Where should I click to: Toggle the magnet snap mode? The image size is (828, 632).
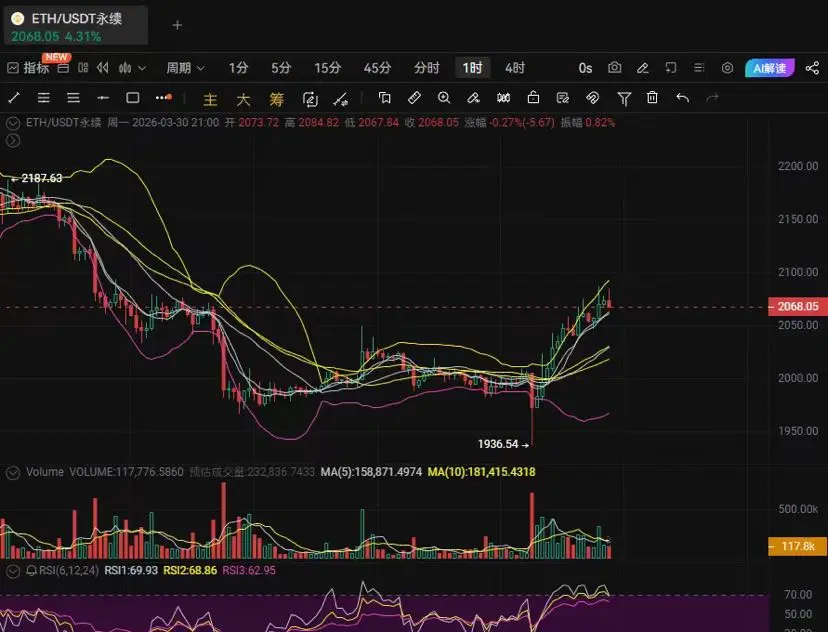pos(592,98)
